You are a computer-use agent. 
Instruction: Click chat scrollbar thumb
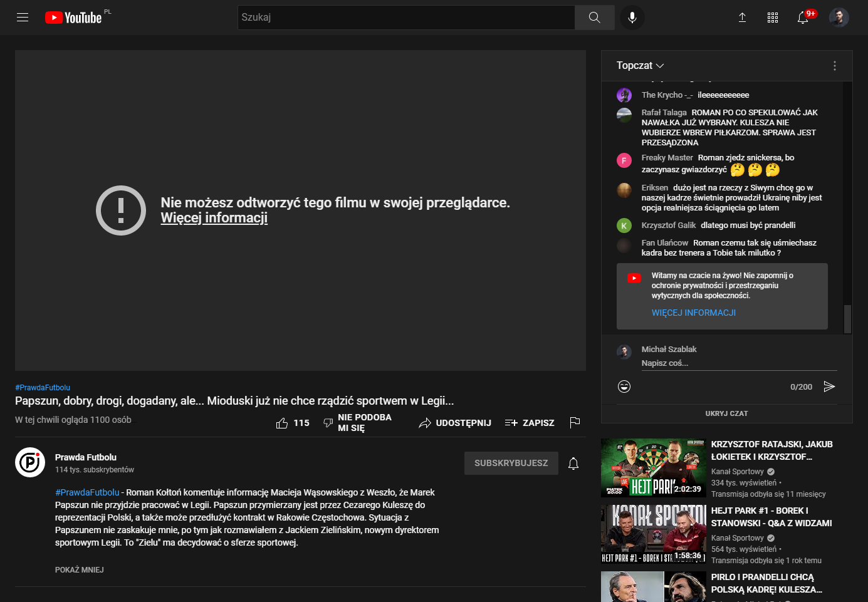coord(847,319)
